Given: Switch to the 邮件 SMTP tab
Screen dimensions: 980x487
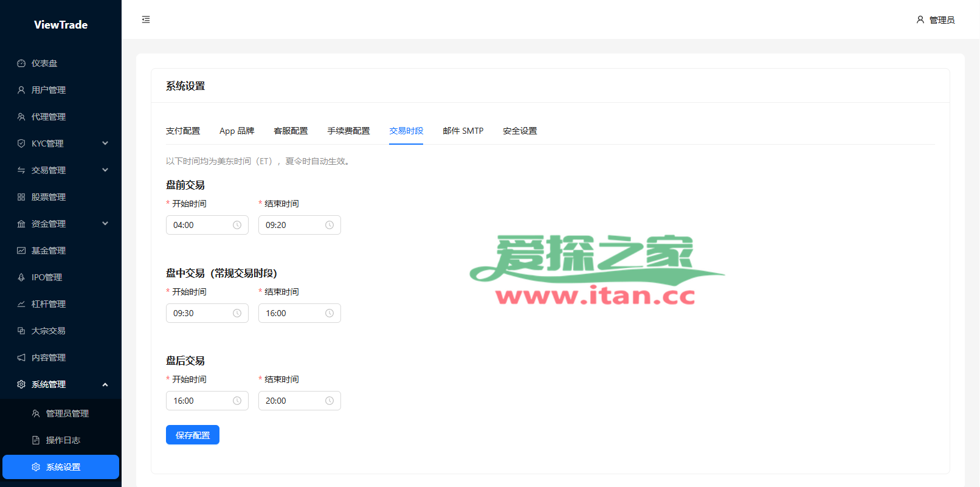Looking at the screenshot, I should click(463, 131).
